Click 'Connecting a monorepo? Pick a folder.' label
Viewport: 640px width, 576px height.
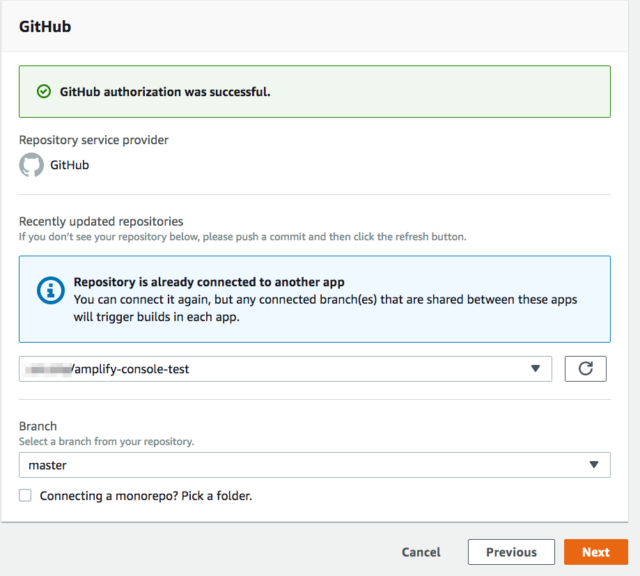[x=146, y=496]
